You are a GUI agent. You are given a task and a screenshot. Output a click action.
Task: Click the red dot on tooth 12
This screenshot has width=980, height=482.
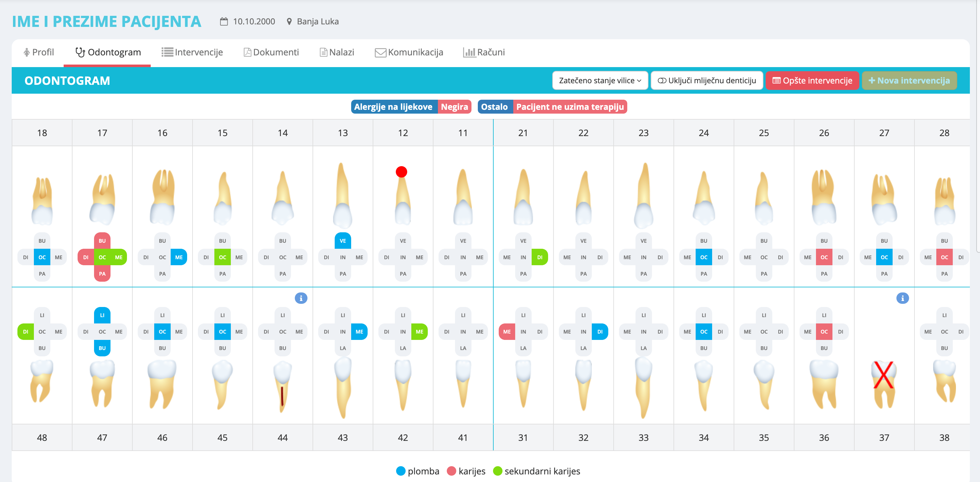click(x=401, y=172)
